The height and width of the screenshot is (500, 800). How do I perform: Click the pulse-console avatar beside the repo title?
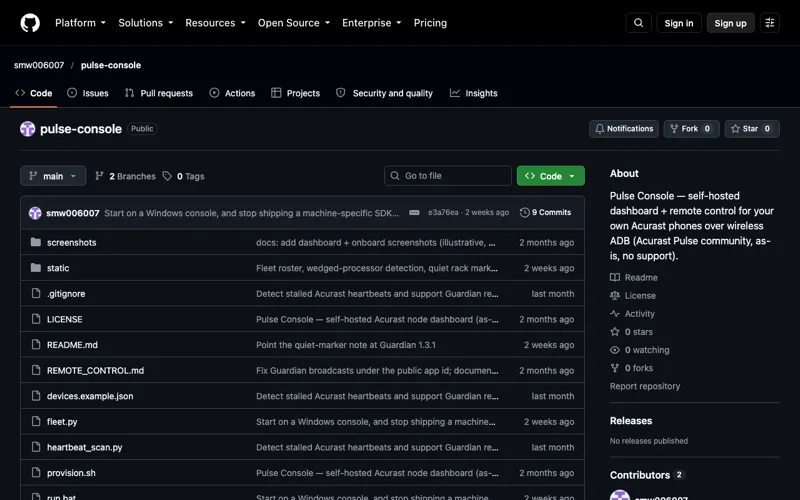tap(28, 129)
